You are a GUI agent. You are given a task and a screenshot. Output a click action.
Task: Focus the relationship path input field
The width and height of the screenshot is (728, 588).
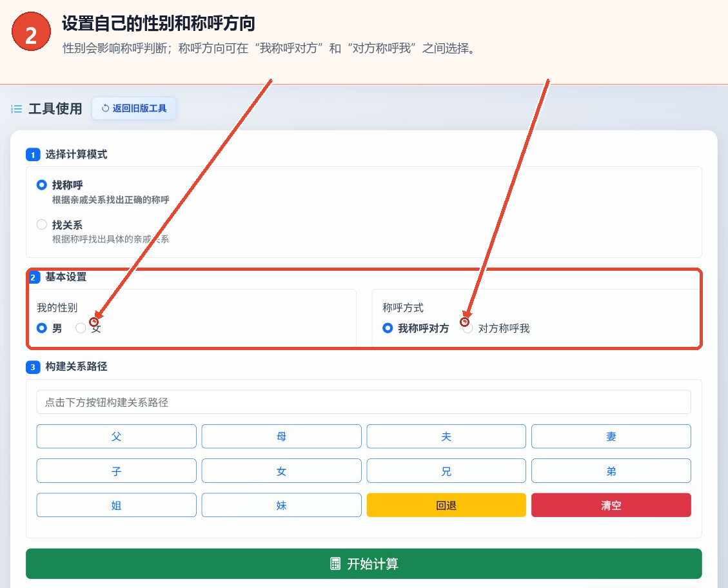364,402
